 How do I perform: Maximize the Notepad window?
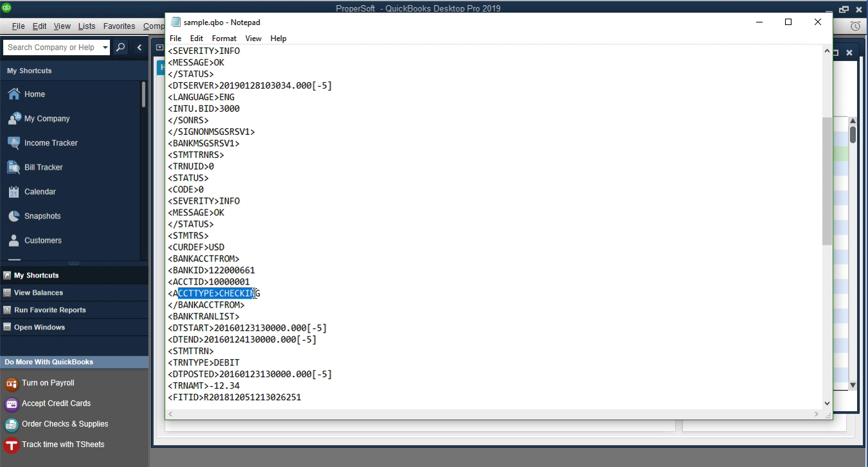(x=788, y=22)
